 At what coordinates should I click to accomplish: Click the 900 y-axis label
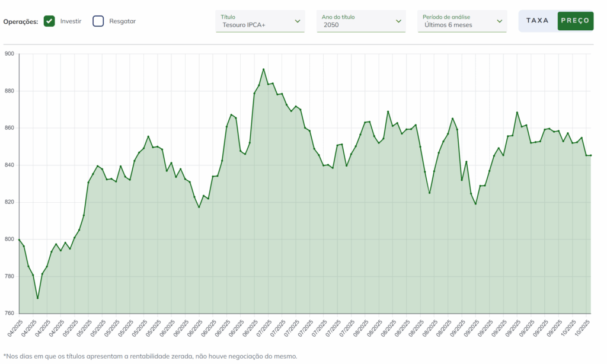click(x=9, y=54)
